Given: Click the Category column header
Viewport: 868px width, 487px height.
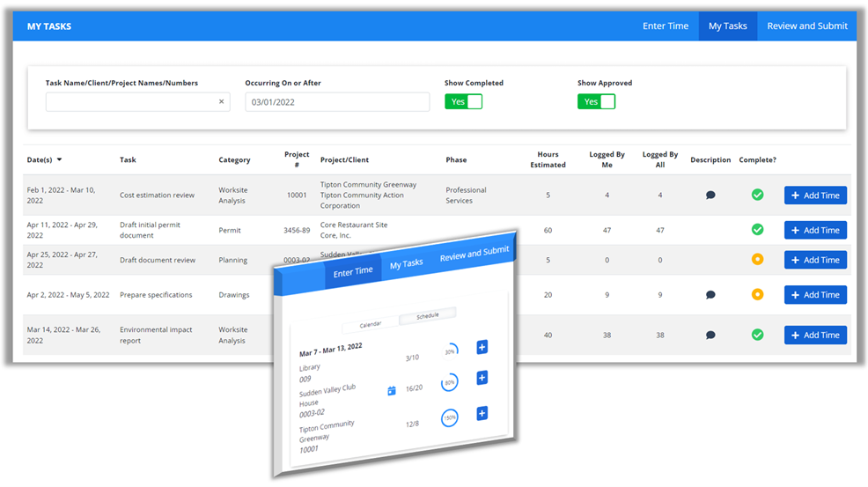Looking at the screenshot, I should pos(234,159).
